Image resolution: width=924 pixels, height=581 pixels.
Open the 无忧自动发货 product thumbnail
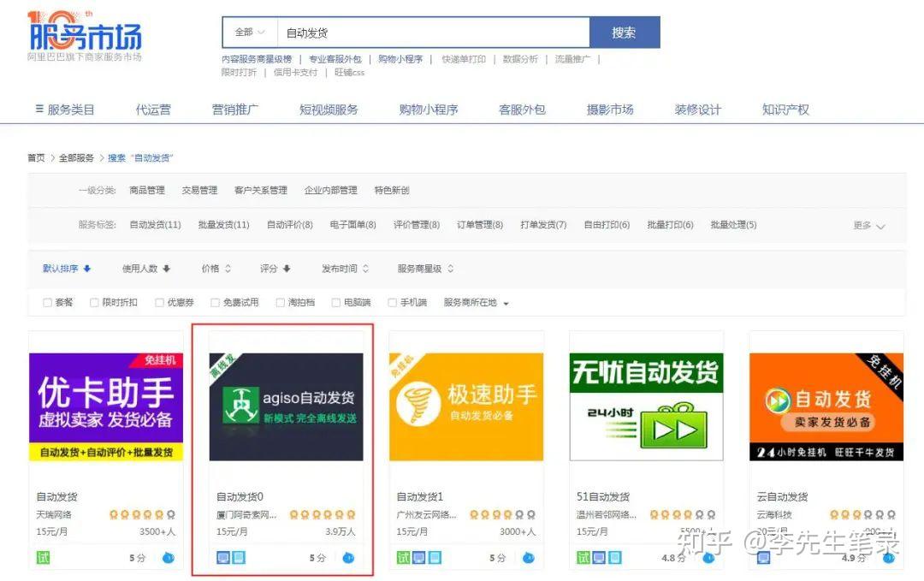647,406
